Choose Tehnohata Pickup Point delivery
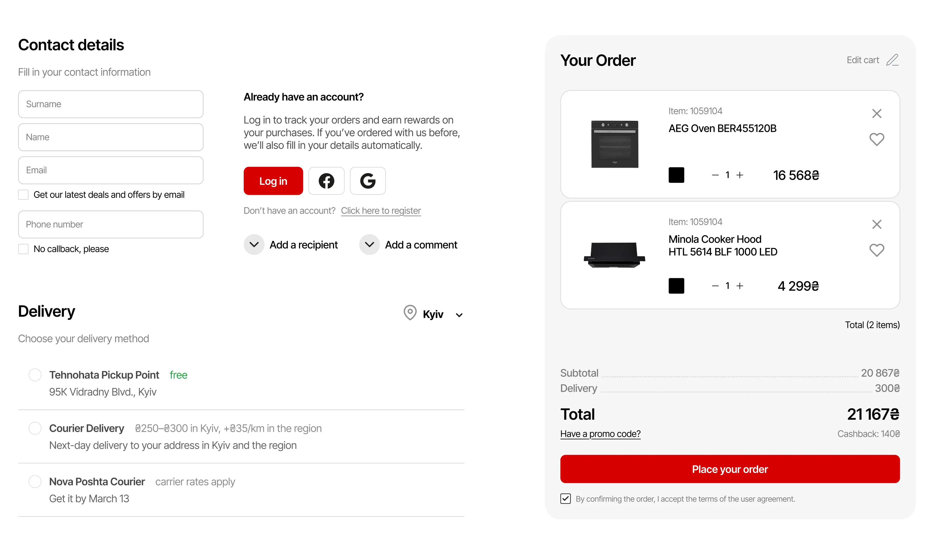Image resolution: width=934 pixels, height=560 pixels. pyautogui.click(x=35, y=375)
